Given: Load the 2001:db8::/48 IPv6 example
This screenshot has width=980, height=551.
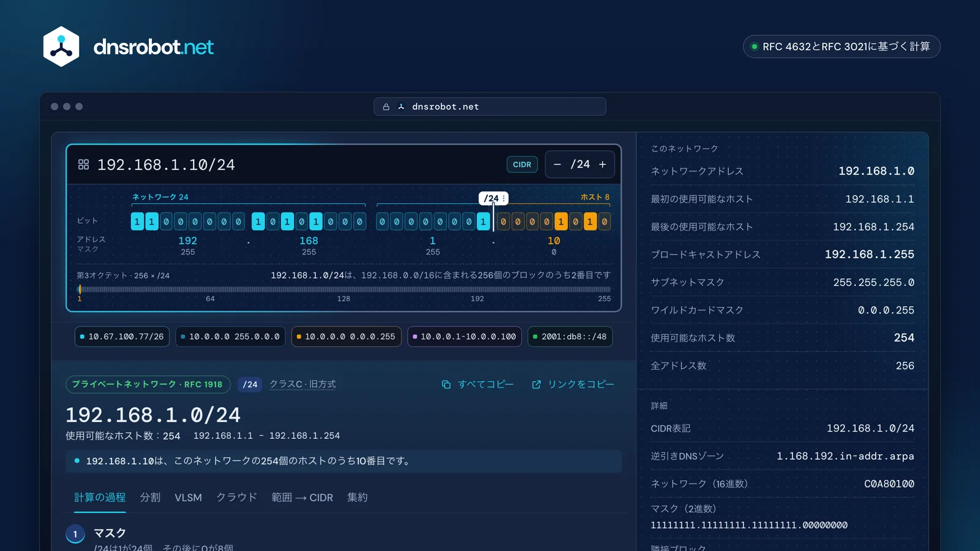Looking at the screenshot, I should point(570,337).
